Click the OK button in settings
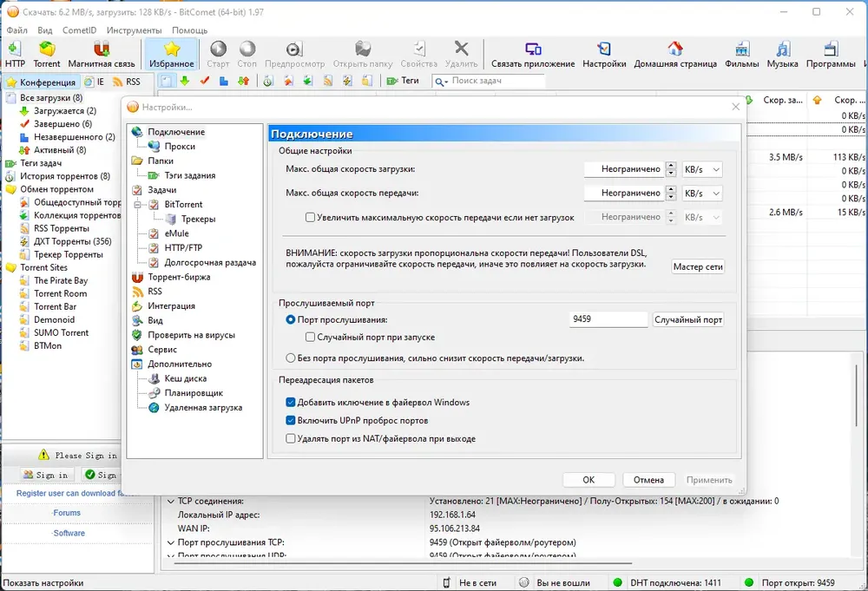Screen dimensions: 868x591 tap(589, 480)
